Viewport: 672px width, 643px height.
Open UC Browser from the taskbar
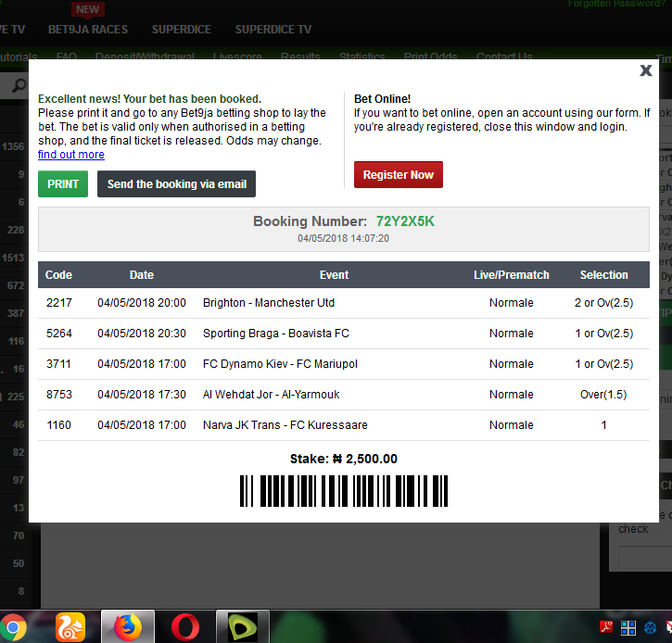pos(70,627)
